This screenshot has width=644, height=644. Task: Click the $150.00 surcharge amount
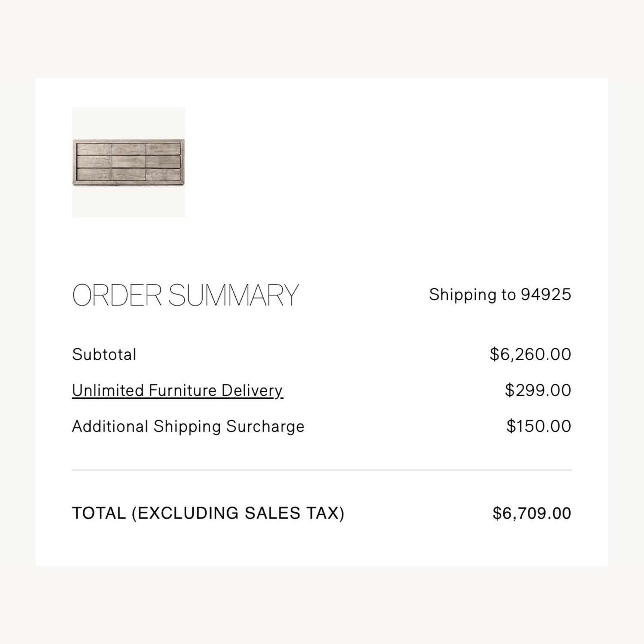pyautogui.click(x=538, y=425)
